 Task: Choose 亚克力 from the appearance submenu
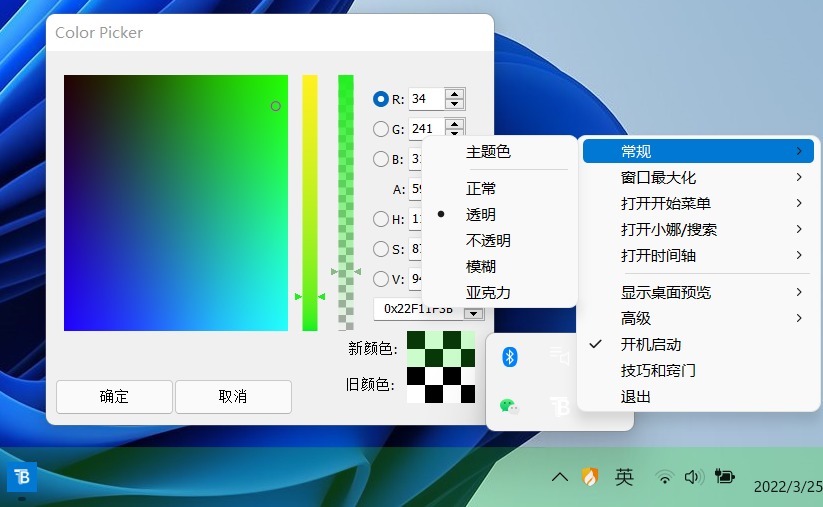(x=488, y=293)
